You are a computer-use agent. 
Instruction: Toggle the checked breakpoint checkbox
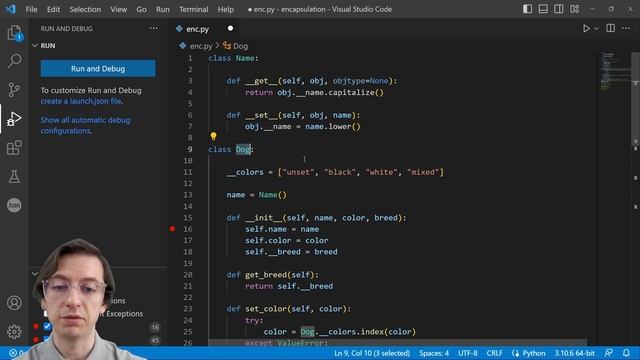pos(47,326)
